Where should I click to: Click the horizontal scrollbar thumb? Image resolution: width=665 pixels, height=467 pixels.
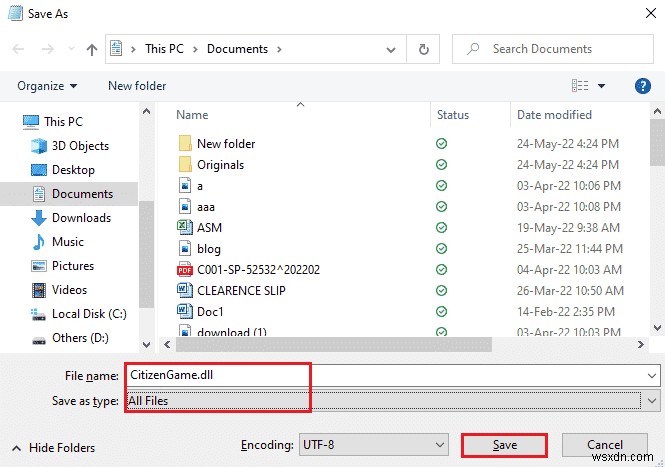click(334, 344)
